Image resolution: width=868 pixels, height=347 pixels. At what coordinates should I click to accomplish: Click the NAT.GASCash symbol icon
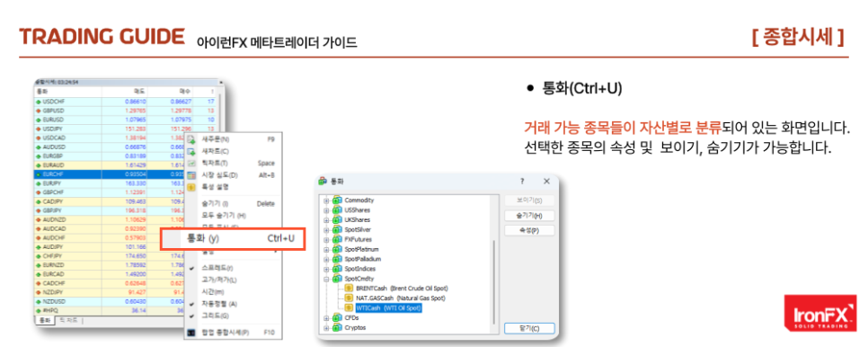349,298
